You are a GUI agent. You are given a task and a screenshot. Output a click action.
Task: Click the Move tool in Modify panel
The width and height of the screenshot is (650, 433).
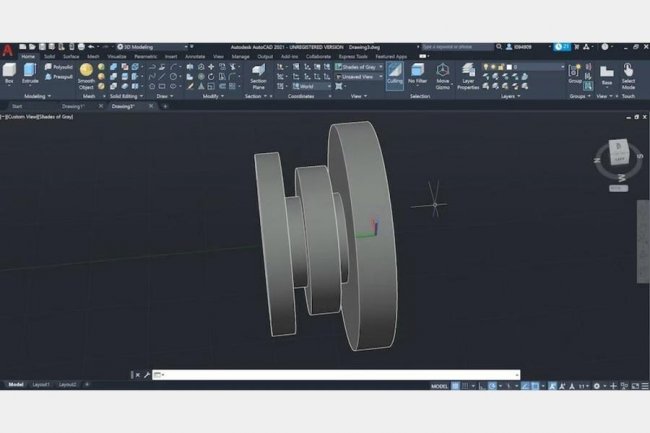pos(211,67)
